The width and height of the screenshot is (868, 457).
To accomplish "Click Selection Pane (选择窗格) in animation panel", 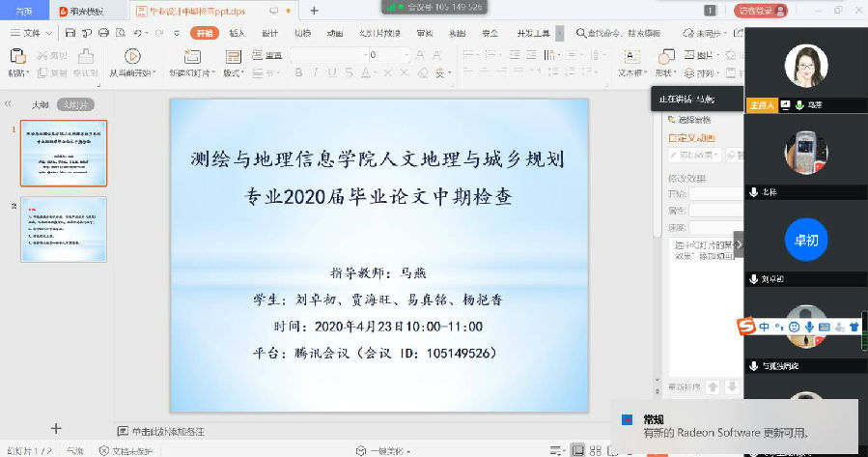I will (689, 120).
